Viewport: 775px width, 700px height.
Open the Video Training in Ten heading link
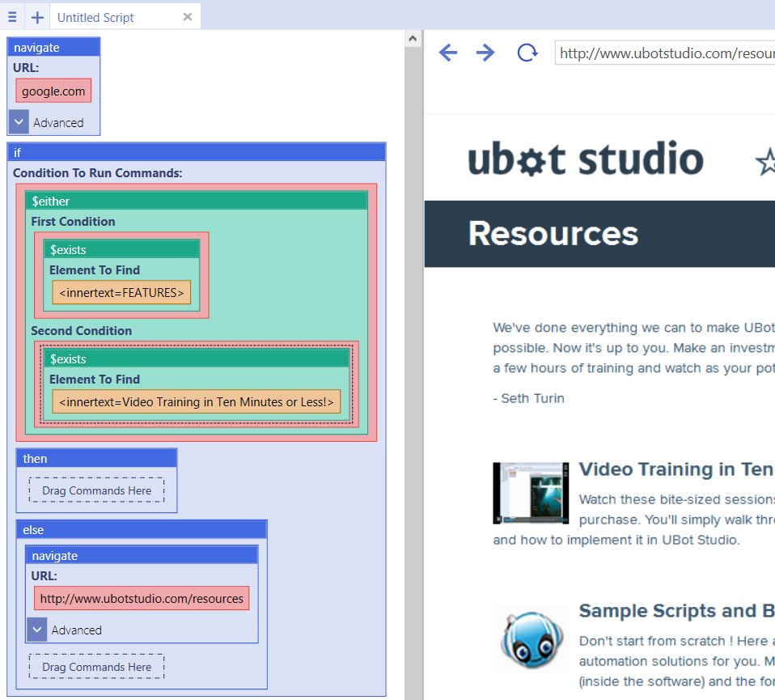(676, 469)
